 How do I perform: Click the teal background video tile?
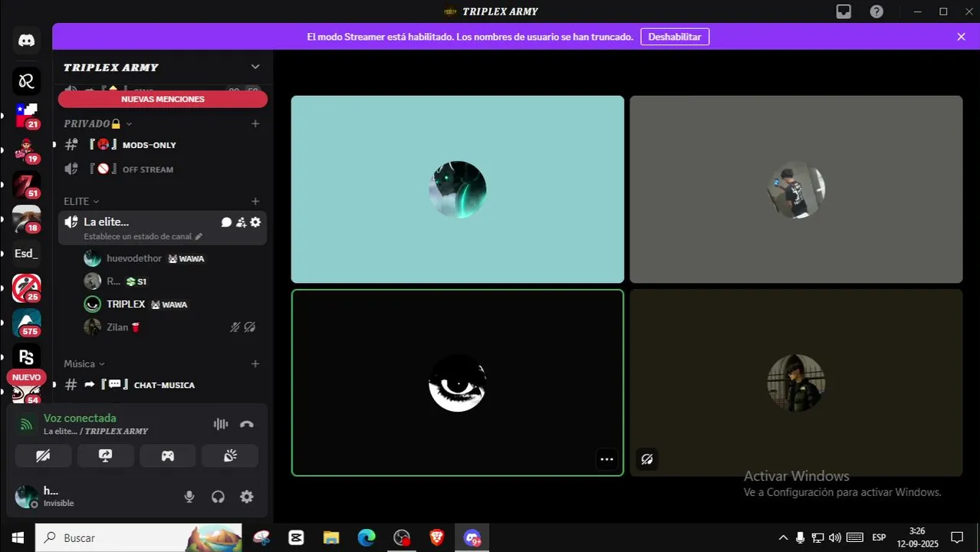[x=458, y=189]
